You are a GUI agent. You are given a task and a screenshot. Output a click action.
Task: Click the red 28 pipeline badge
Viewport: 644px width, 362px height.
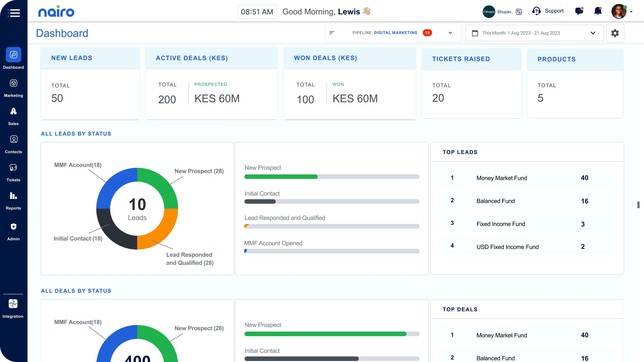pos(427,33)
